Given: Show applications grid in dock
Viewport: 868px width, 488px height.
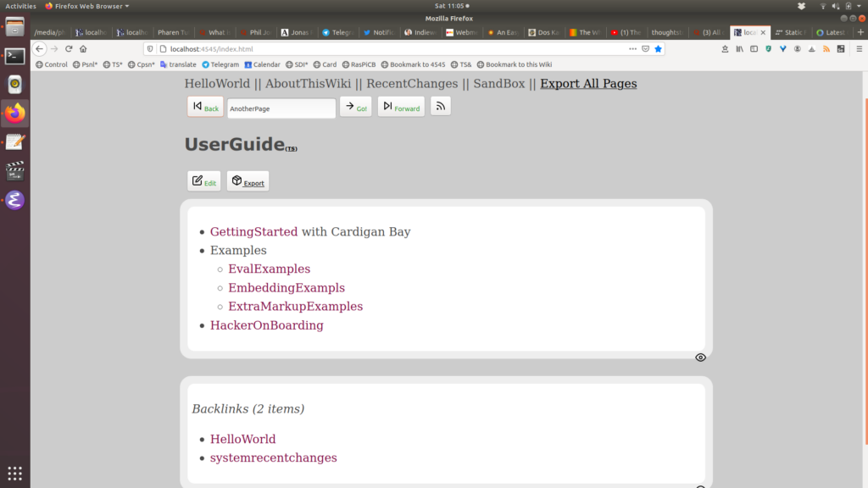Looking at the screenshot, I should pos(15,473).
